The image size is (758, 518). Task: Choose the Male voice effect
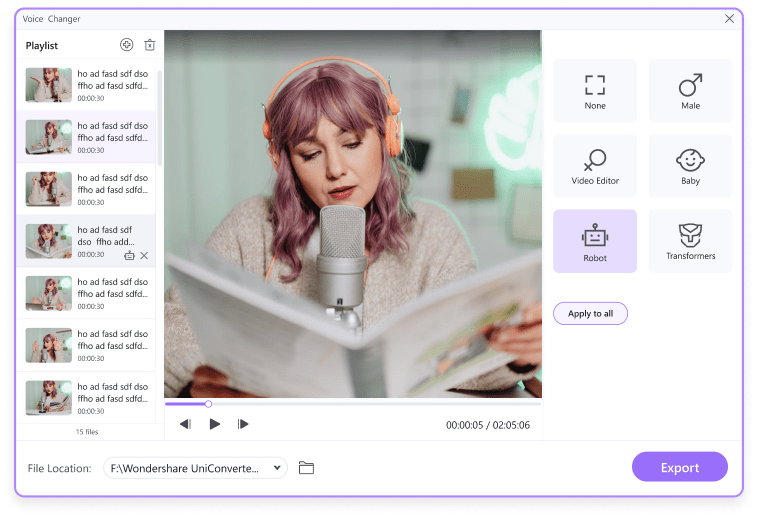click(x=690, y=91)
